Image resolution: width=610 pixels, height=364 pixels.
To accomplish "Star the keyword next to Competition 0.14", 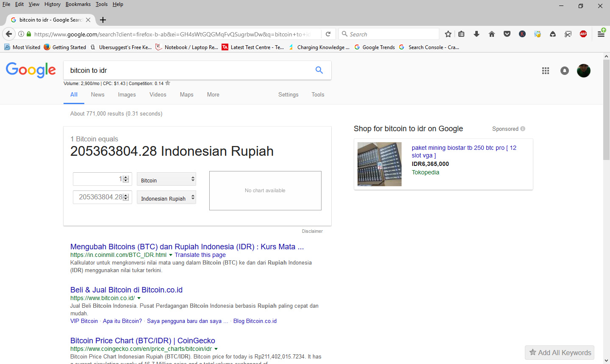I will (168, 83).
